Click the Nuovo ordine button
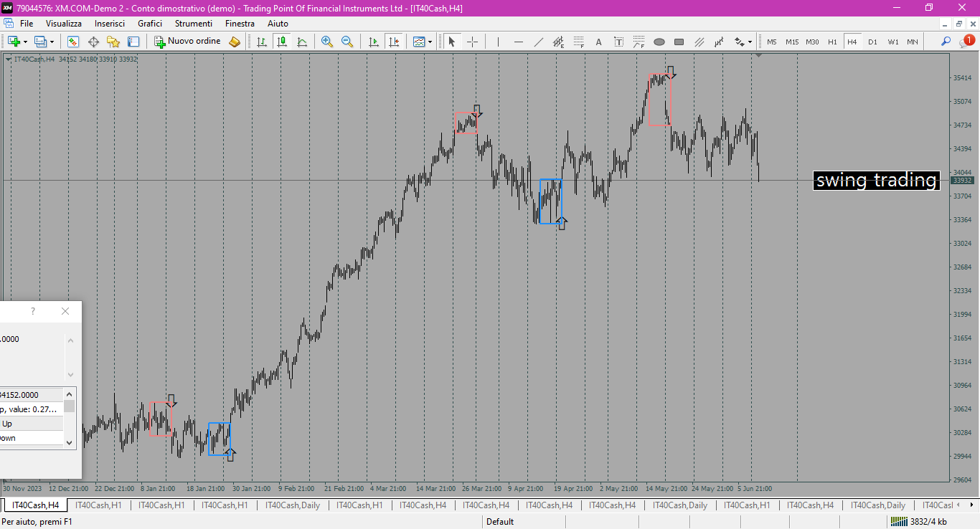This screenshot has width=980, height=529. tap(187, 42)
